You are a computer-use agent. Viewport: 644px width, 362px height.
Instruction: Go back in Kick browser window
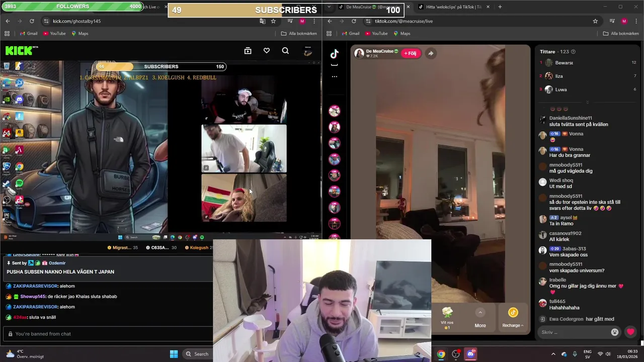tap(8, 21)
